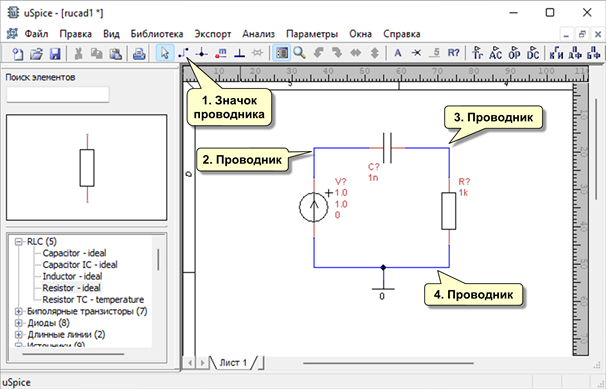Click the R? annotate components icon
Viewport: 607px width, 389px height.
coord(453,53)
